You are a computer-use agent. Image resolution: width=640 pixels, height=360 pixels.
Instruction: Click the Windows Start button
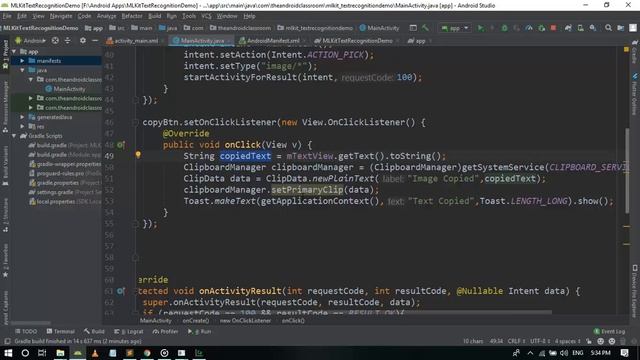(8, 353)
